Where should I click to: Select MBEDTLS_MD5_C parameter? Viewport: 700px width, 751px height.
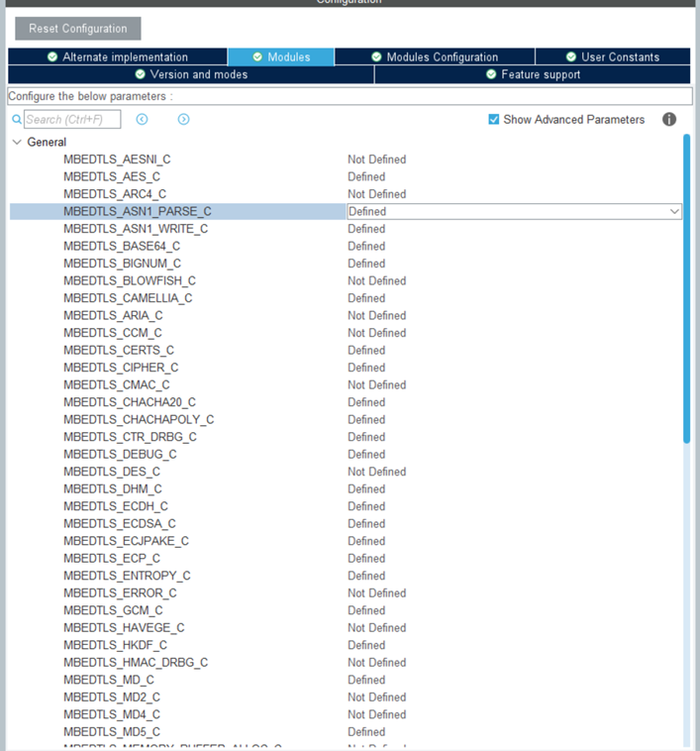click(112, 732)
